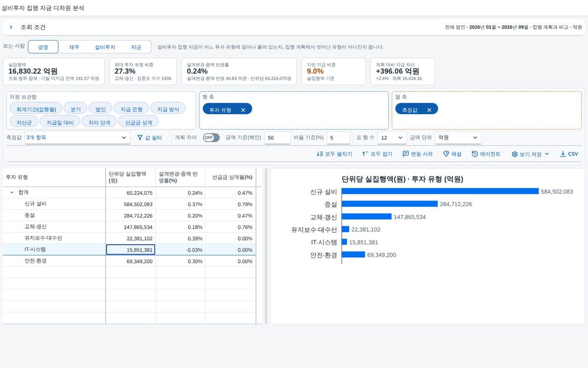Open the 측정값 3개 항목 dropdown
The width and height of the screenshot is (588, 368).
(77, 138)
